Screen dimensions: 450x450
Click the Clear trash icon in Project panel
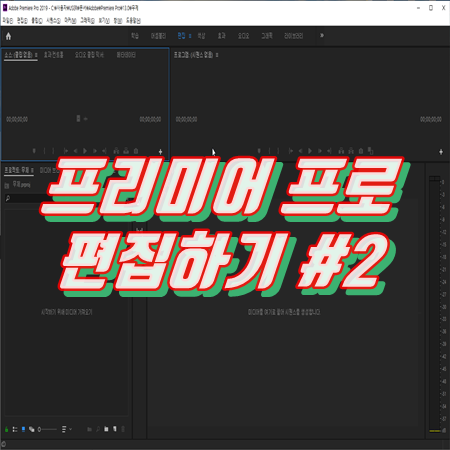[123, 429]
